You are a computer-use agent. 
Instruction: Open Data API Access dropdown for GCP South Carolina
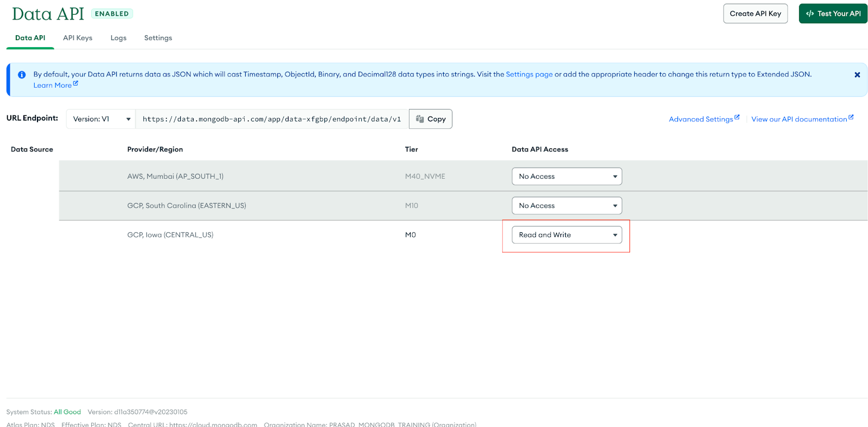[567, 205]
